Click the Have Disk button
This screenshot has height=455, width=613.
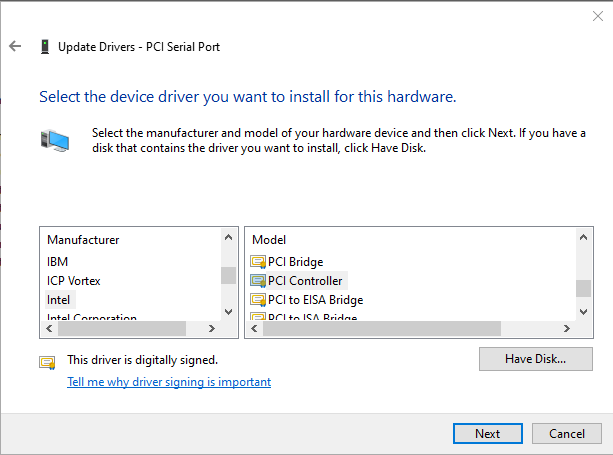(536, 359)
